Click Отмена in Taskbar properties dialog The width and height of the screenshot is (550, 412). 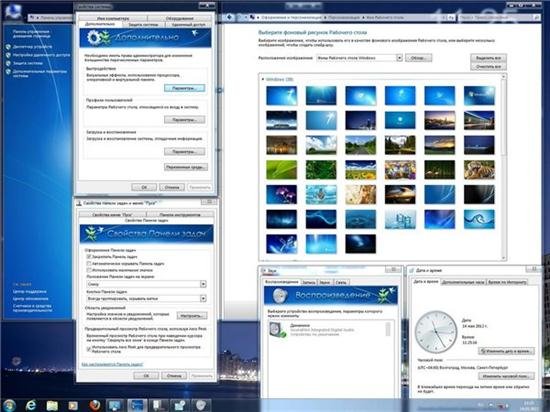[x=174, y=376]
